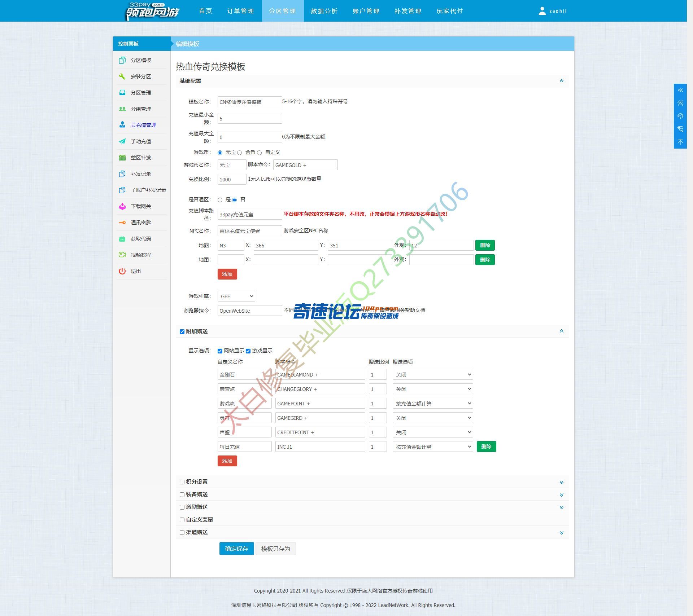Enable the 渠道赠送 checkbox
The width and height of the screenshot is (693, 616).
click(182, 532)
